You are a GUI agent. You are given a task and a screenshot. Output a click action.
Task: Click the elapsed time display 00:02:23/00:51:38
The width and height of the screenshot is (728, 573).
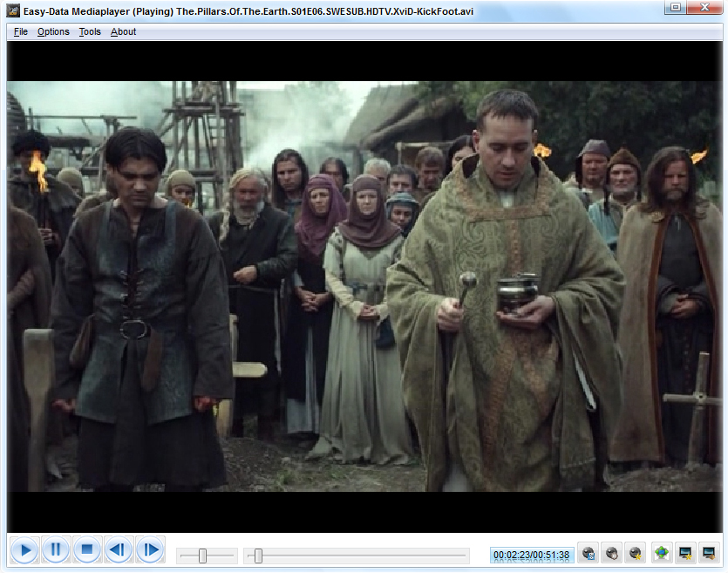click(x=532, y=555)
